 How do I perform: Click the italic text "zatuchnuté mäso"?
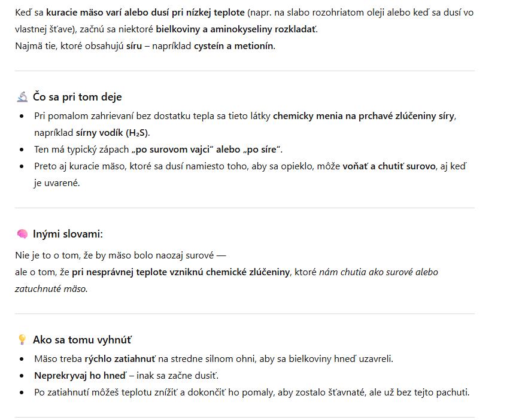[51, 289]
